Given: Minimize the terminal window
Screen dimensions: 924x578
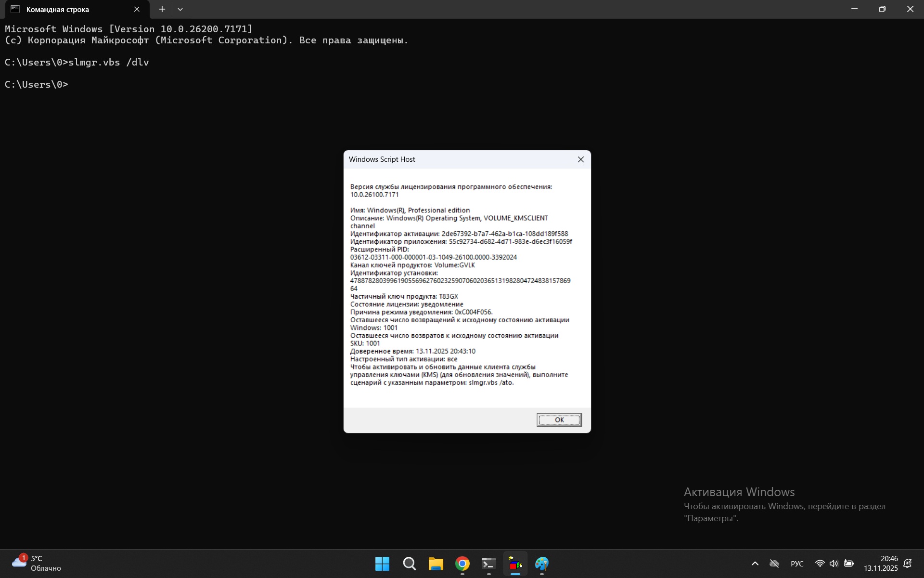Looking at the screenshot, I should (x=854, y=9).
